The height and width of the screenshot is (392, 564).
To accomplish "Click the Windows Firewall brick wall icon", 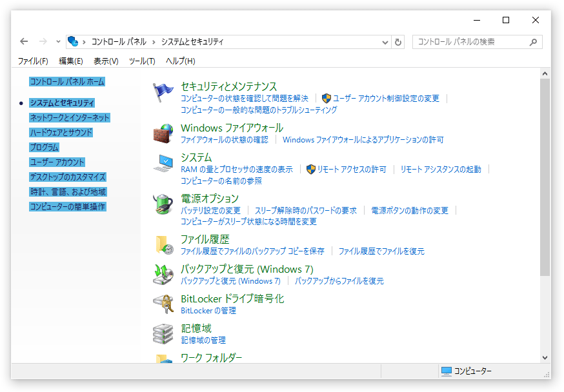I will (163, 133).
